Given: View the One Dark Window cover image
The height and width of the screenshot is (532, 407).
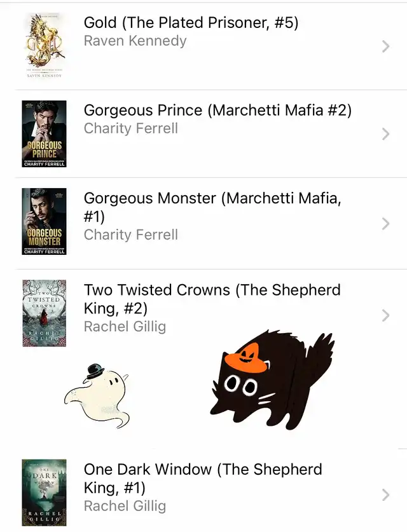Looking at the screenshot, I should point(44,491).
